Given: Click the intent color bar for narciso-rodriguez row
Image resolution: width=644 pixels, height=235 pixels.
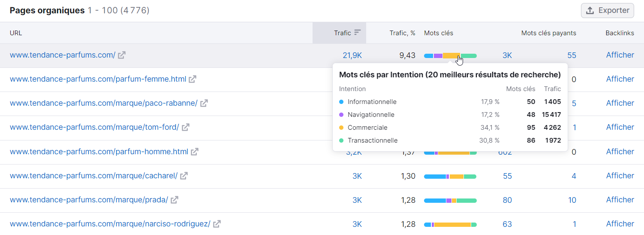Looking at the screenshot, I should [x=450, y=225].
